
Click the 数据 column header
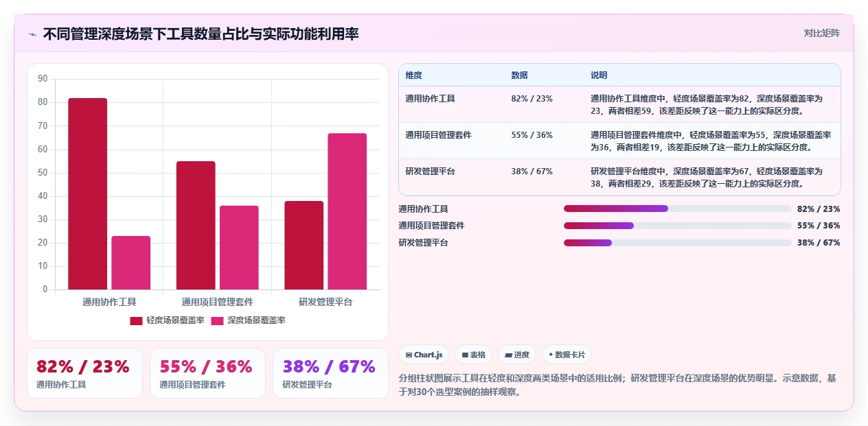(x=520, y=75)
